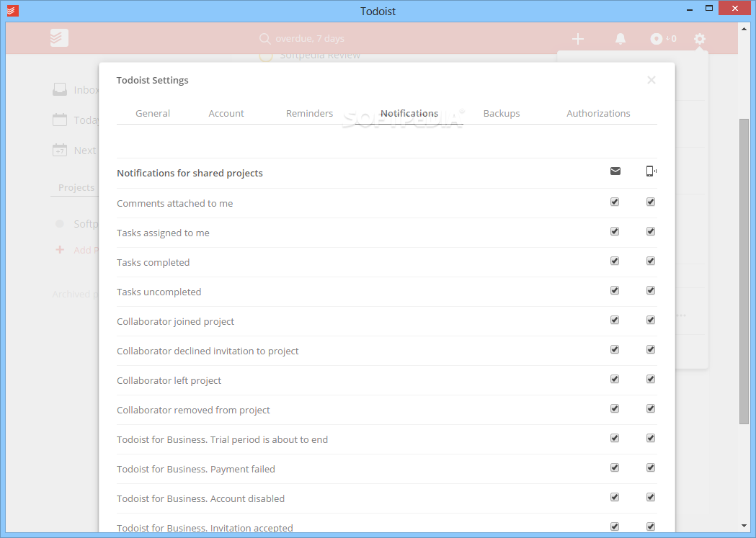Toggle mobile for Collaborator joined project

(651, 320)
